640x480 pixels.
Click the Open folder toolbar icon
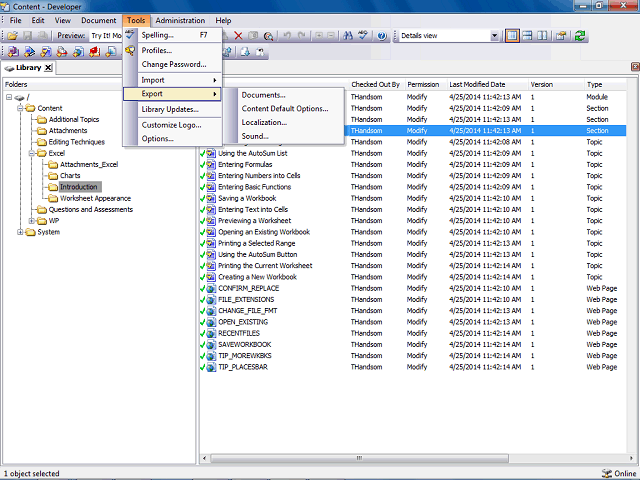(x=13, y=36)
